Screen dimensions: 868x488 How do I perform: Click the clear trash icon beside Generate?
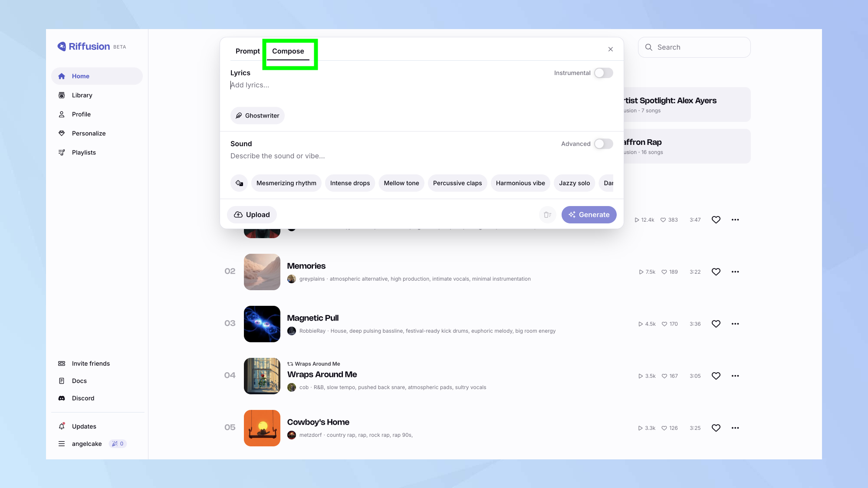[x=547, y=215]
